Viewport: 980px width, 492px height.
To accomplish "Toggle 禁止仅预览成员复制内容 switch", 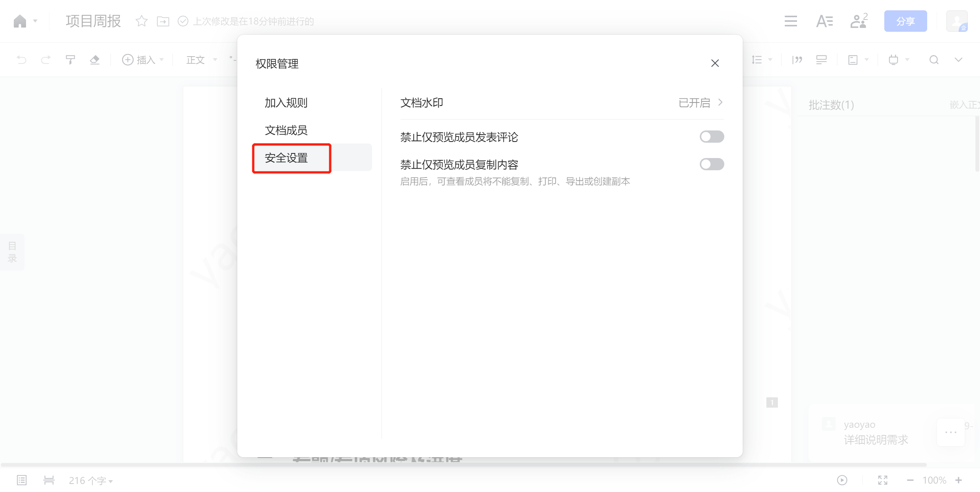I will point(712,164).
